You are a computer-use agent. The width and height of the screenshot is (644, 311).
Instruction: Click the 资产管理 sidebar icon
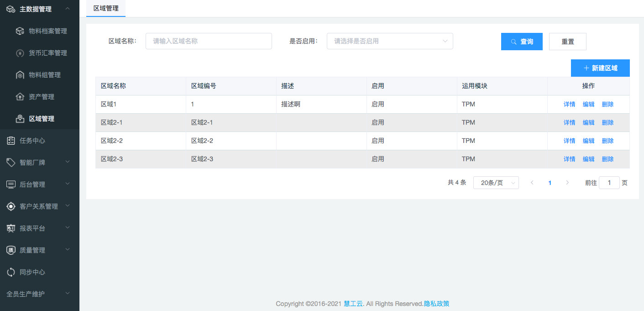point(20,97)
